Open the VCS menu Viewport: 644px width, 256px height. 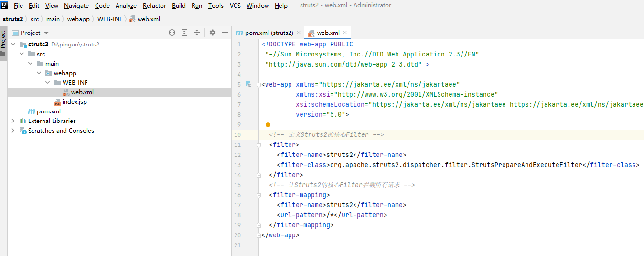235,5
